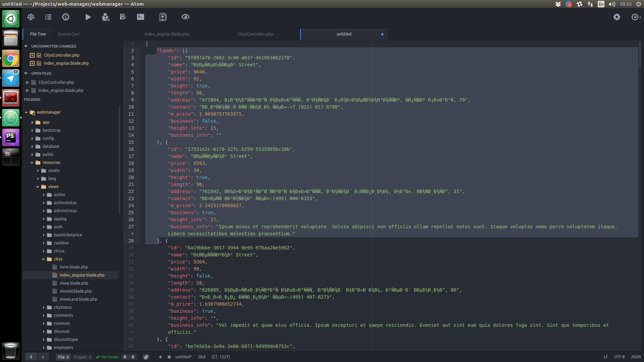The width and height of the screenshot is (644, 362).
Task: Click the debug bug icon
Action: click(x=105, y=17)
